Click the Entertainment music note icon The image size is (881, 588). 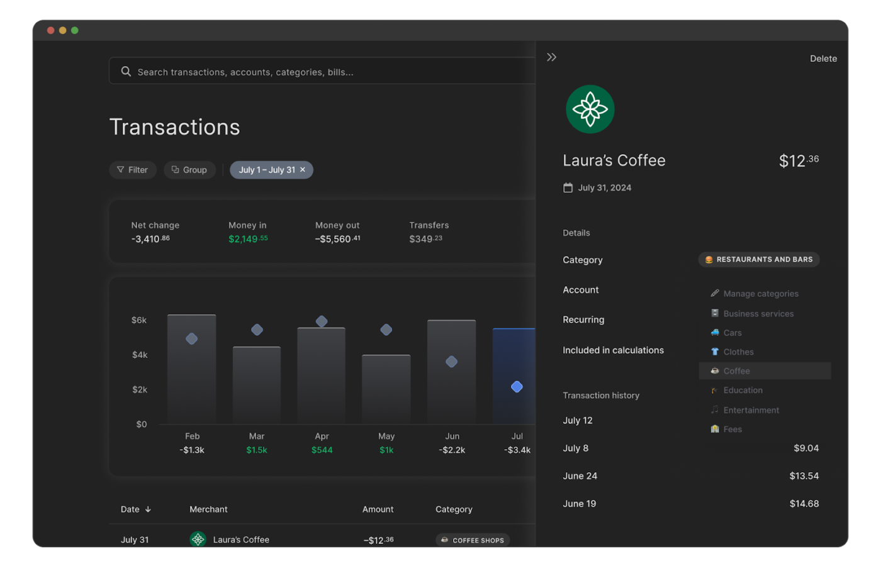point(715,409)
